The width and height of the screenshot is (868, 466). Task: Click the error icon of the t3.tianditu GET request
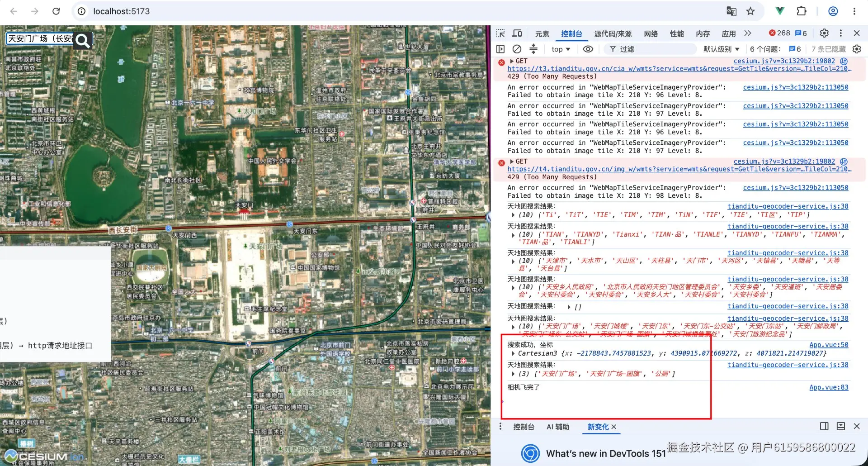(x=501, y=62)
